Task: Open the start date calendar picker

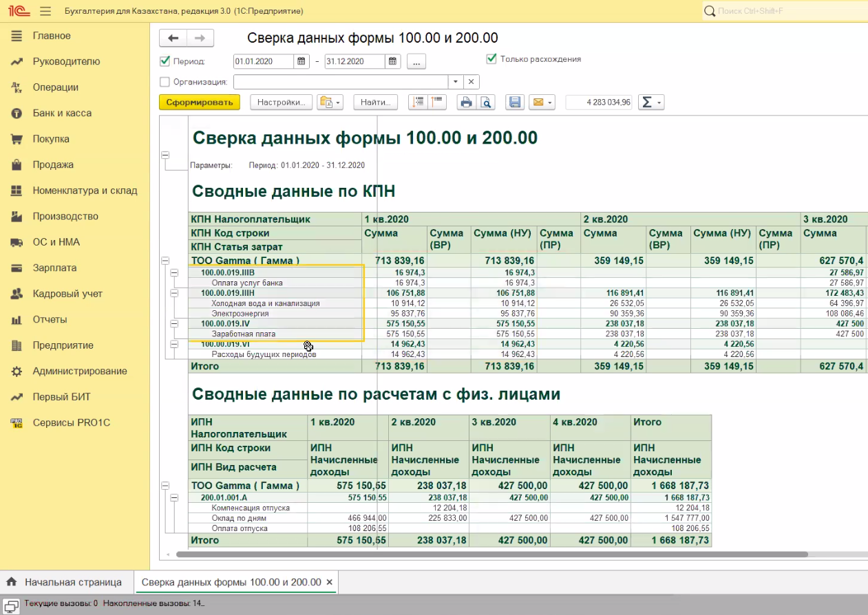Action: click(301, 61)
